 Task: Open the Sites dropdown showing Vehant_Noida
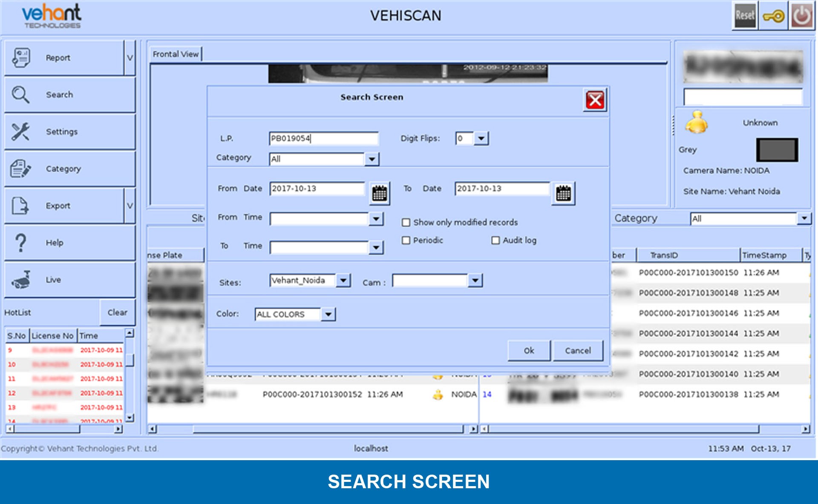pyautogui.click(x=343, y=280)
